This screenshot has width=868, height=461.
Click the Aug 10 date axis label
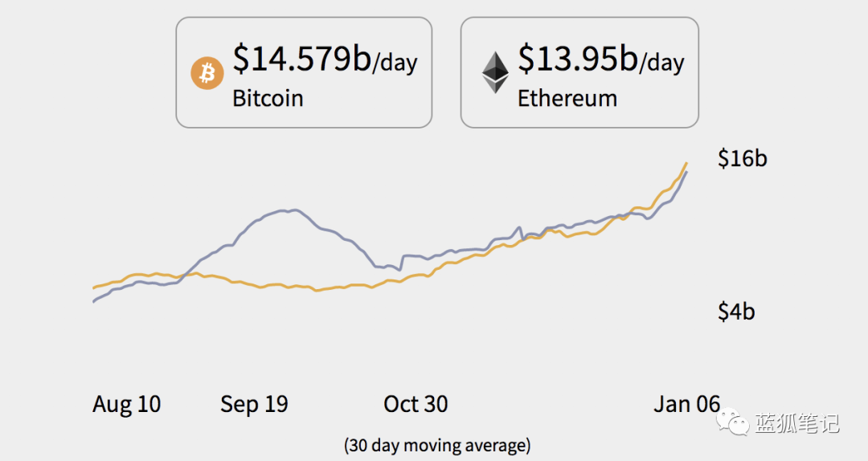tap(127, 404)
